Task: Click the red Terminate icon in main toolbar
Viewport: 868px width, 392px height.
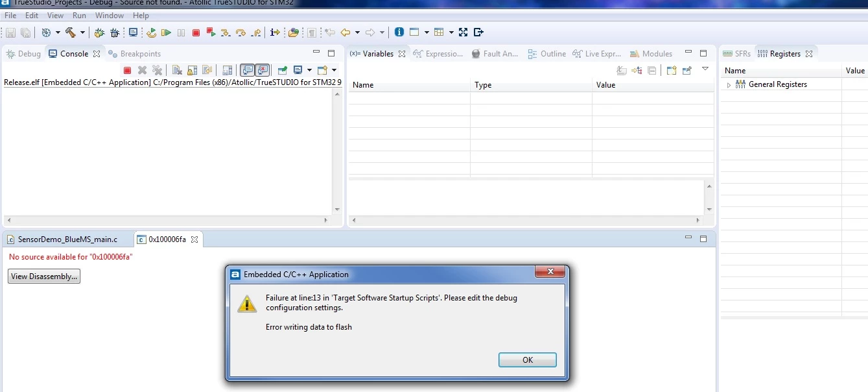Action: point(196,32)
